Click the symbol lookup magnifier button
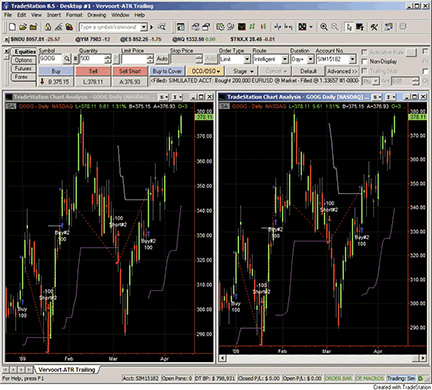The height and width of the screenshot is (390, 432). [67, 59]
